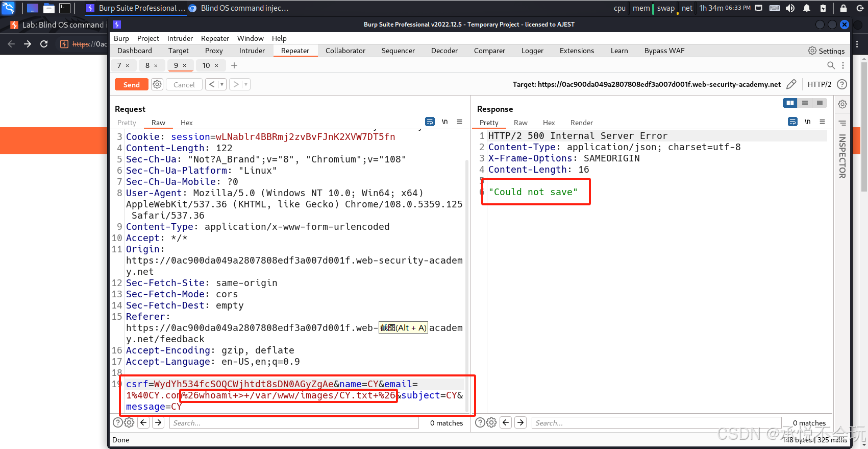Open the volume control in the system tray
The image size is (868, 449).
point(790,8)
